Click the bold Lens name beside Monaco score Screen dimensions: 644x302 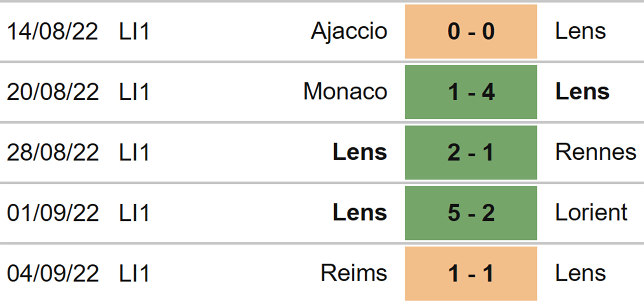(582, 92)
